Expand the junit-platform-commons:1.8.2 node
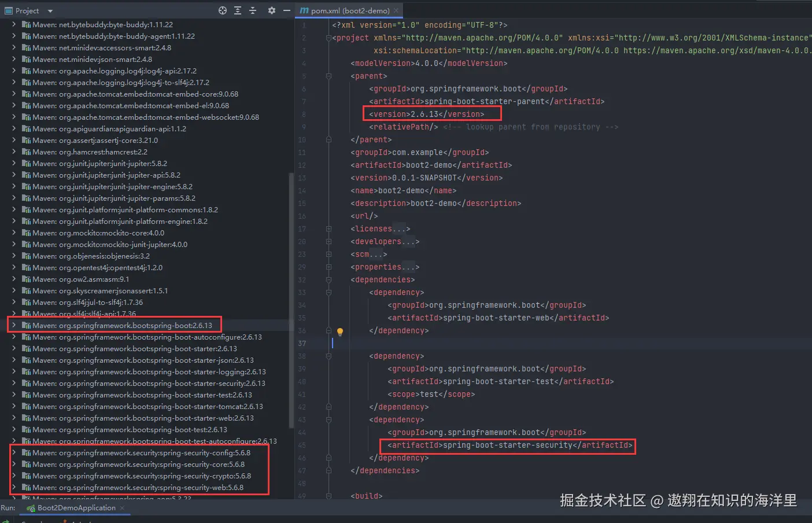812x523 pixels. pyautogui.click(x=14, y=210)
